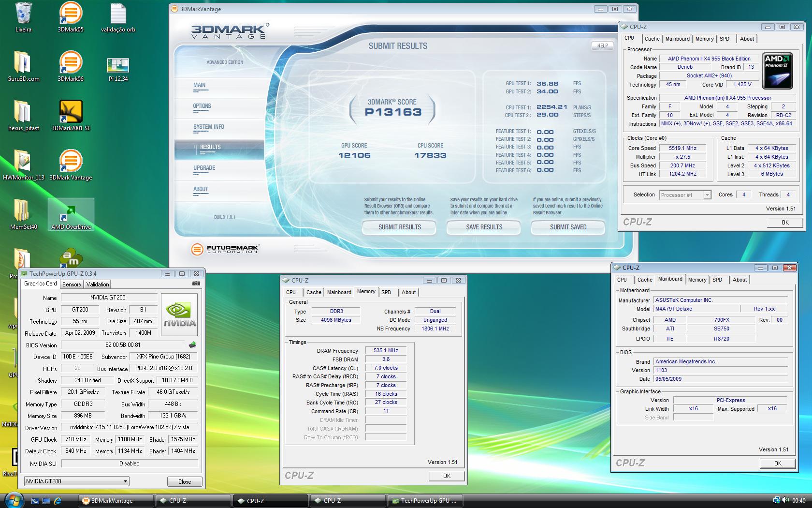This screenshot has width=812, height=508.
Task: Click the NVIDIA logo in GPU-Z
Action: (179, 314)
